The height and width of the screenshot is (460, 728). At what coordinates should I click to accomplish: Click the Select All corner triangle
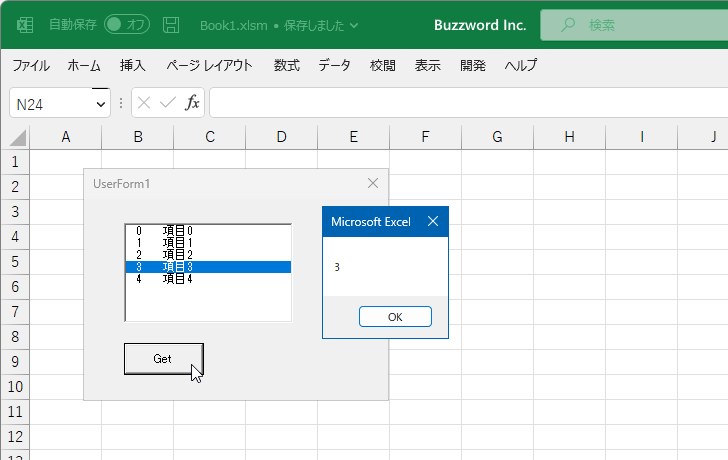(18, 138)
